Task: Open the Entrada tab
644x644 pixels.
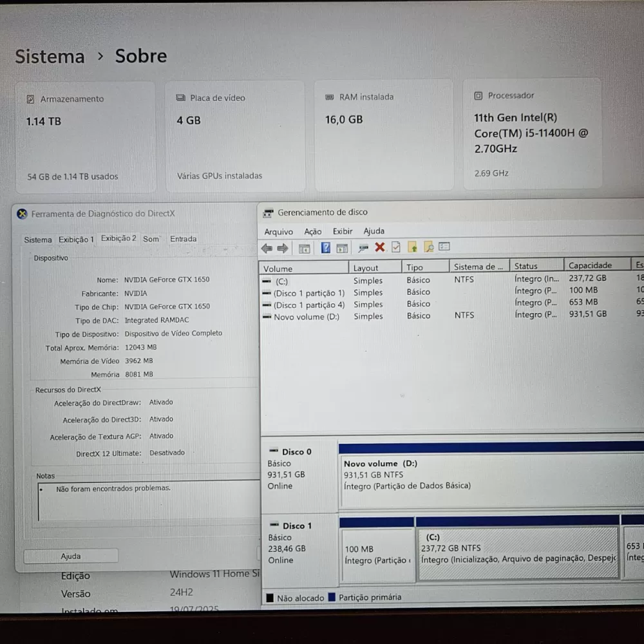Action: (x=183, y=239)
